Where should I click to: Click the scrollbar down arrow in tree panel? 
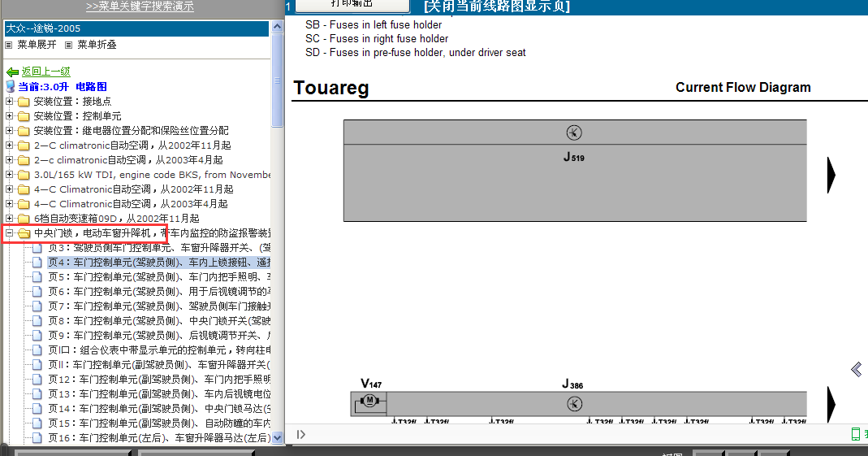pyautogui.click(x=278, y=438)
